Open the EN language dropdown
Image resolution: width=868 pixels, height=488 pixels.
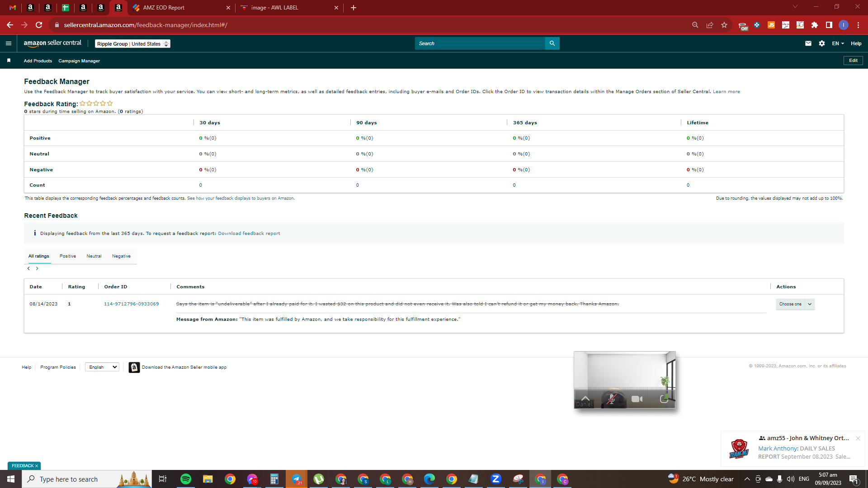838,43
